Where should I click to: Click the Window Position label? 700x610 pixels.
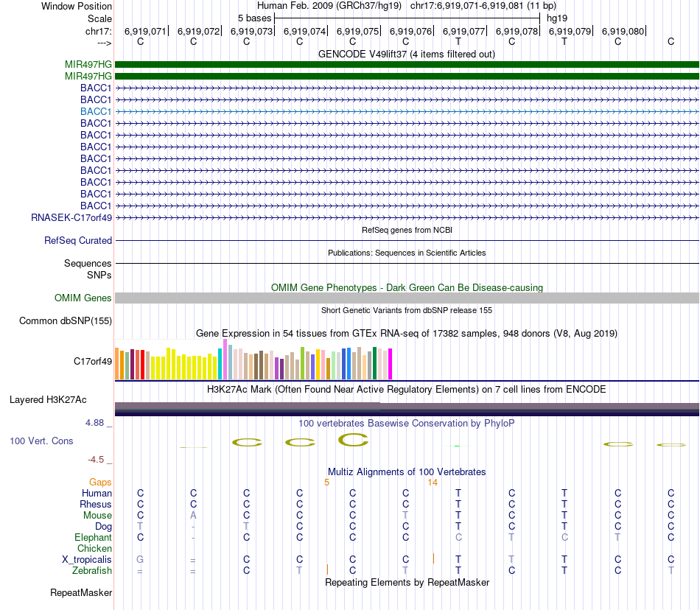click(77, 6)
